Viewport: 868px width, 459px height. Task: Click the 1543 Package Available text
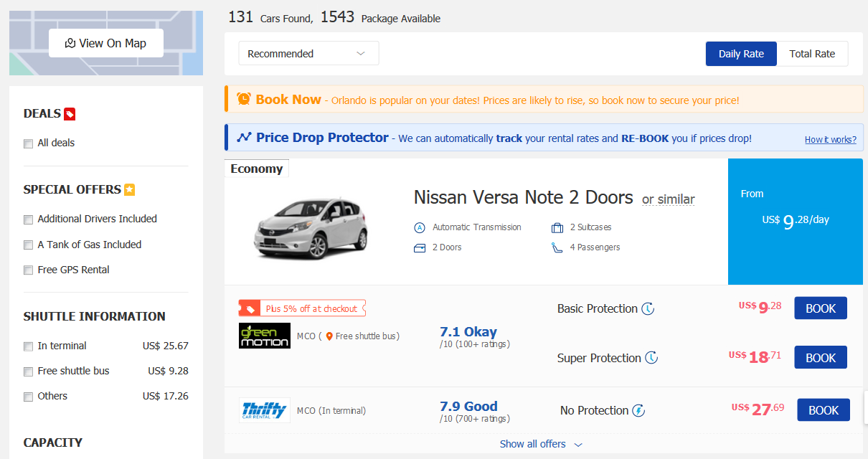coord(380,17)
